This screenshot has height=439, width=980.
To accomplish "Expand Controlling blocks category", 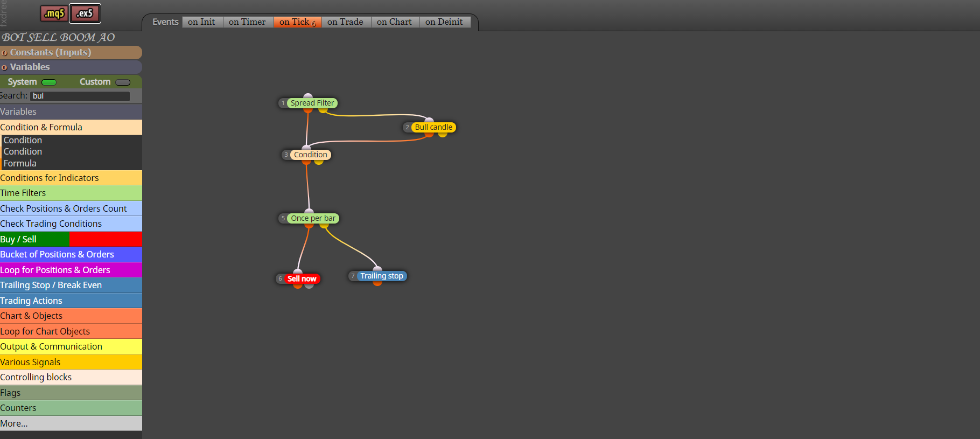I will (x=71, y=377).
